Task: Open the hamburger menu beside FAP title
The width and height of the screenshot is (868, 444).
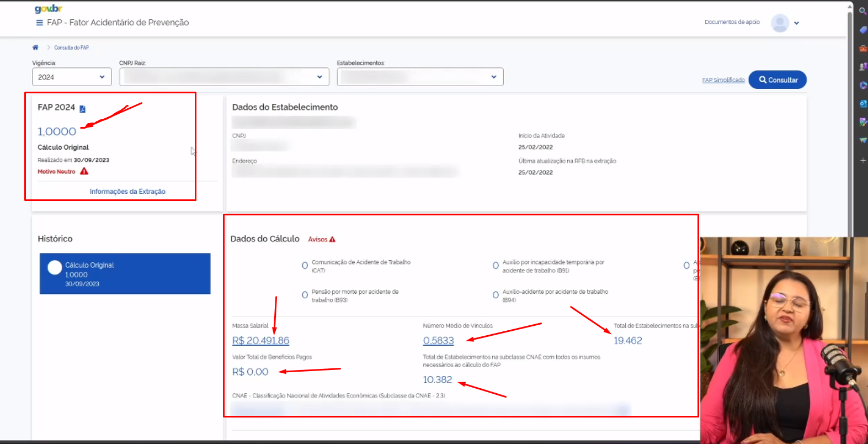Action: click(39, 23)
